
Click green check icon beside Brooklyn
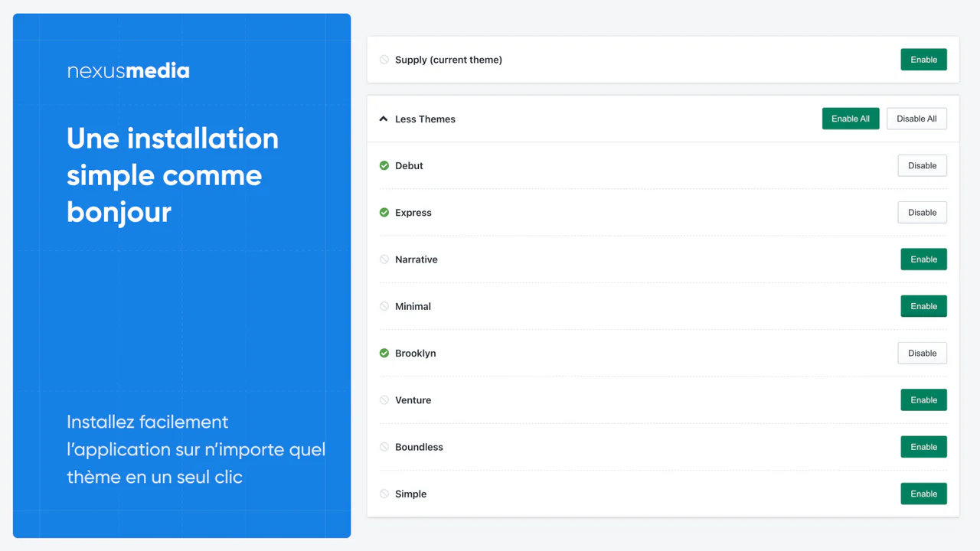[x=384, y=353]
